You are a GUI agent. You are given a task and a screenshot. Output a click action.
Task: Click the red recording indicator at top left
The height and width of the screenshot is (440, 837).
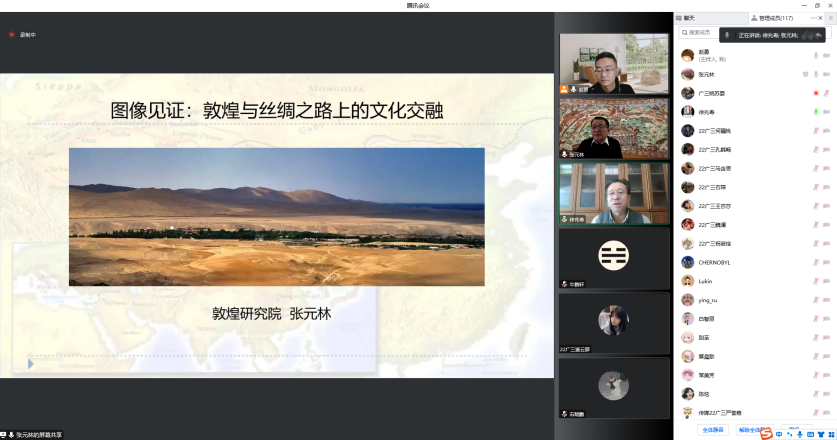12,35
